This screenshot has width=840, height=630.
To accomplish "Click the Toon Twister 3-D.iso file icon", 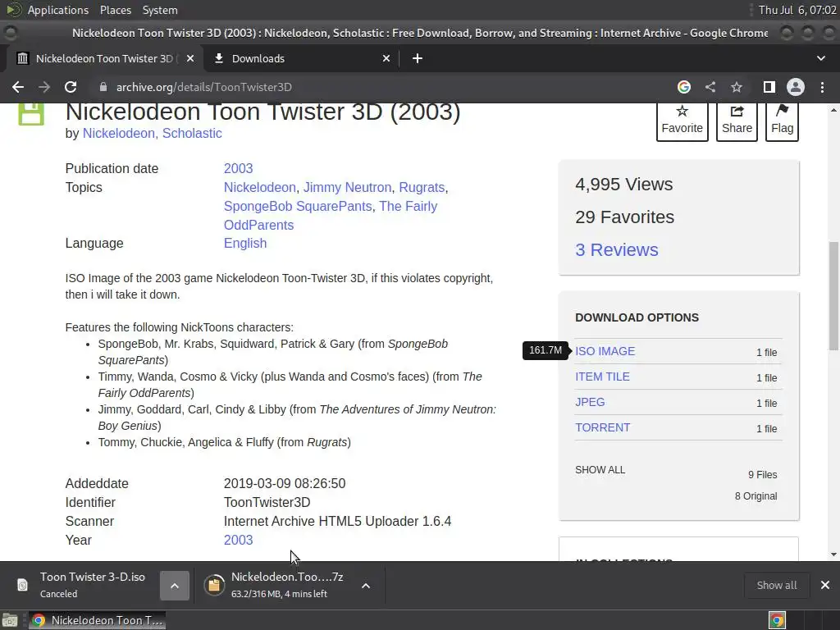I will pyautogui.click(x=22, y=584).
